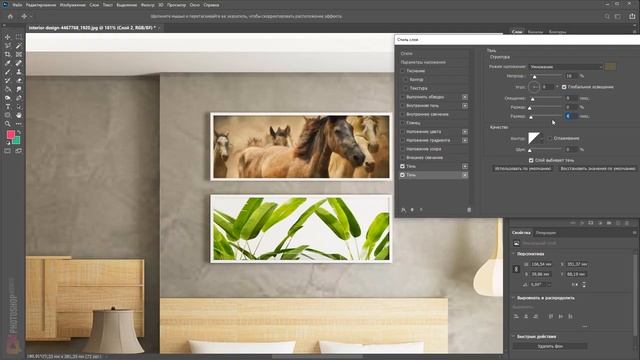Click Восстановить значения по умолчанию button
Screen dimensions: 640x360
[598, 169]
